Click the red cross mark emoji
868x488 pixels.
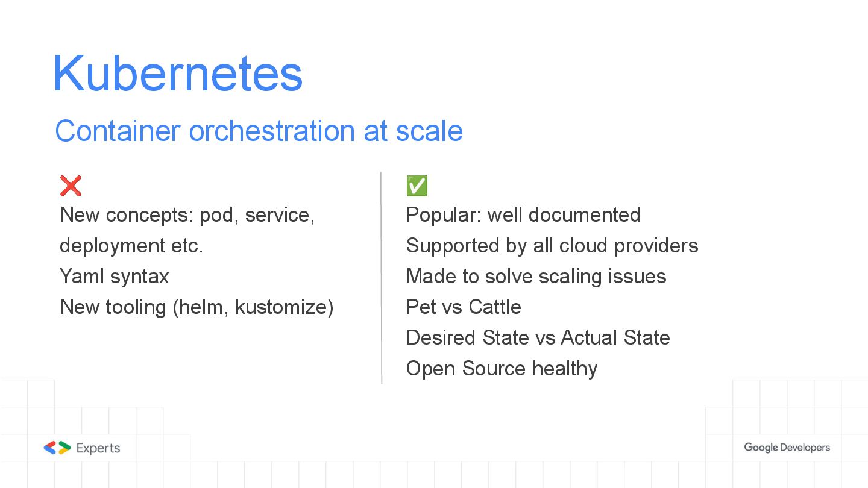click(71, 186)
